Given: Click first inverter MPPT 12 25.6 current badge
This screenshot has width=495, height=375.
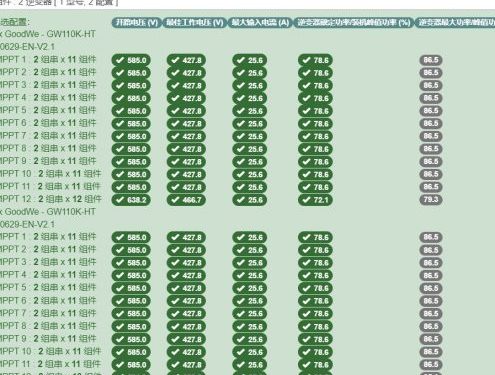Looking at the screenshot, I should pos(250,200).
